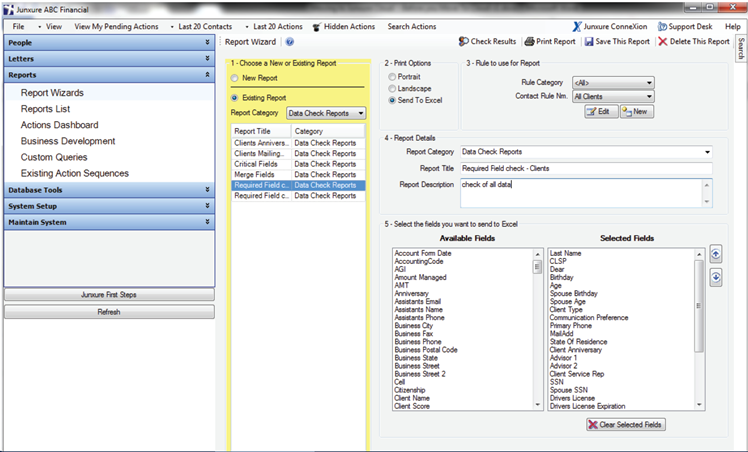Screen dimensions: 748x452
Task: Select the Critical Fields report row
Action: 298,164
